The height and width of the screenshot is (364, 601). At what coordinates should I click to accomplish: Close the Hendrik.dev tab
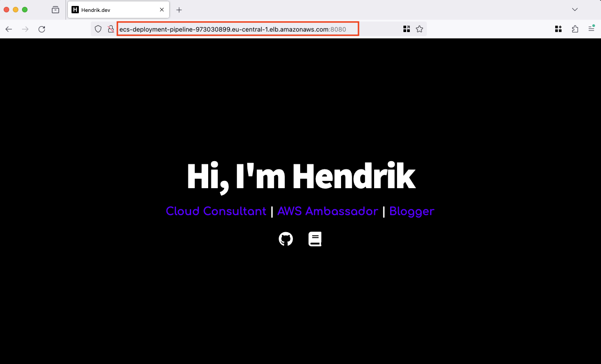coord(162,10)
